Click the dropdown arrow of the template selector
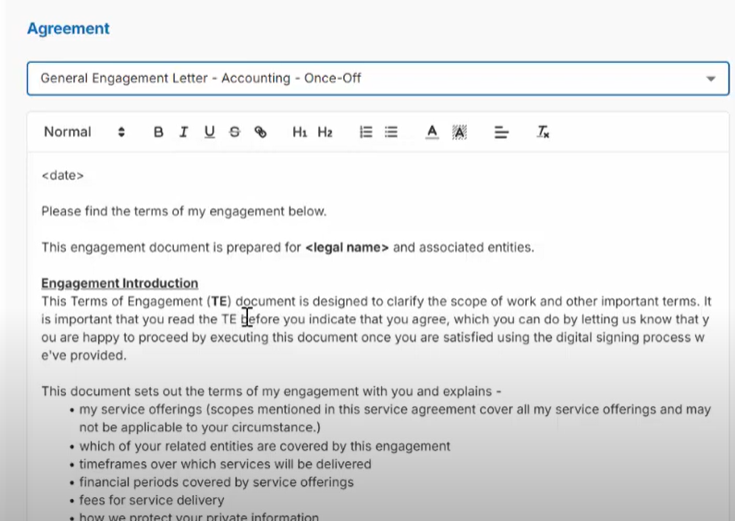The image size is (735, 521). (711, 79)
